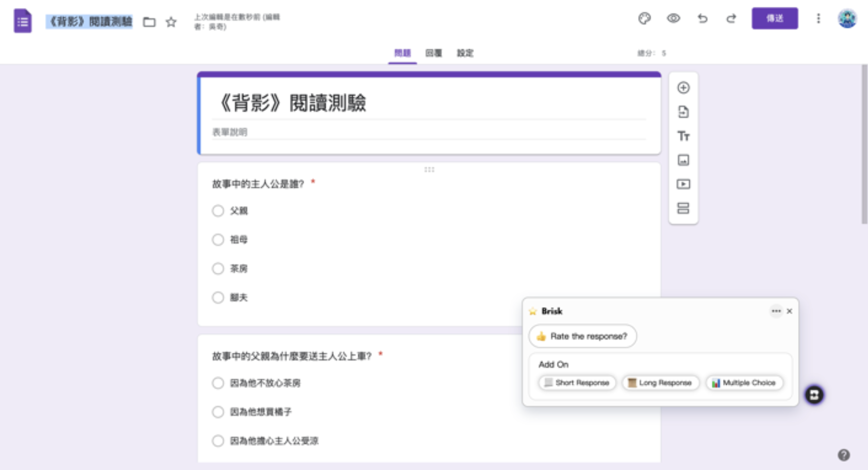Select 因為他不放心茶房 radio option
The width and height of the screenshot is (868, 470).
[x=218, y=383]
